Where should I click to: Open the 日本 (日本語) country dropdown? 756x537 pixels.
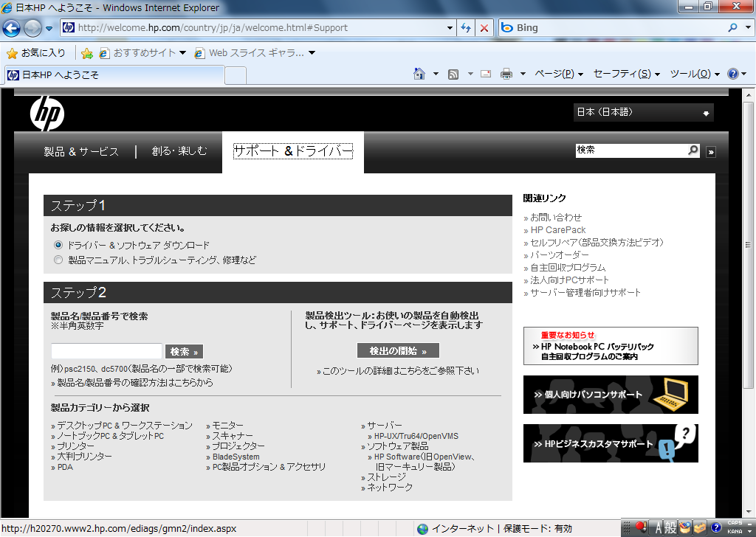[643, 112]
